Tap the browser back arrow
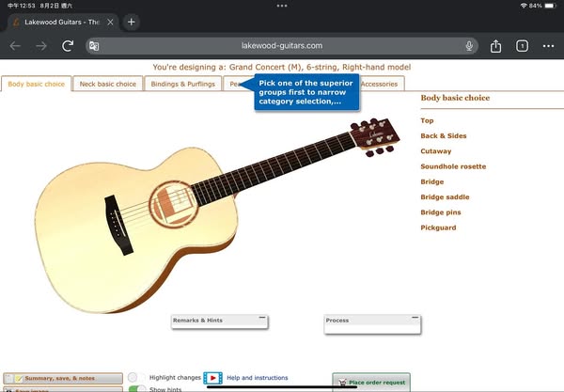The width and height of the screenshot is (564, 392). (x=15, y=45)
